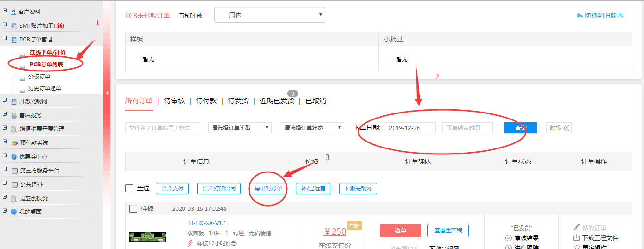Click the 客户资料 sidebar icon
Image resolution: width=644 pixels, height=249 pixels.
coord(14,12)
